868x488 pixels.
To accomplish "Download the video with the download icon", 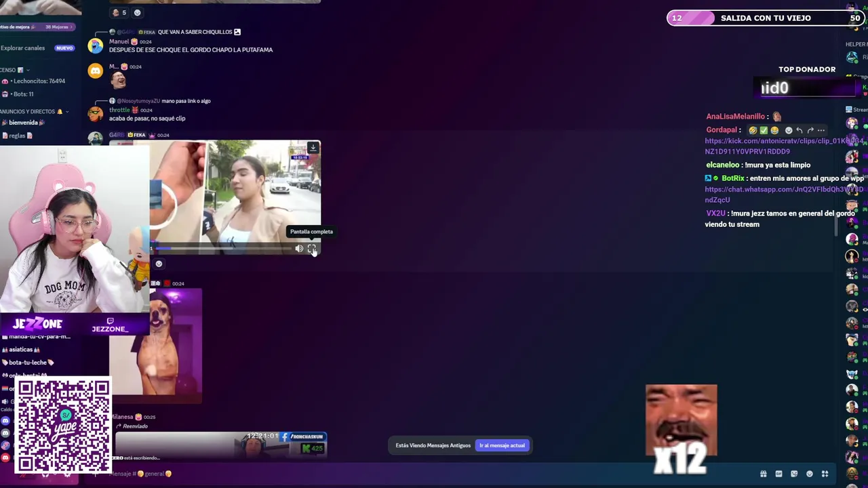I will (x=313, y=148).
